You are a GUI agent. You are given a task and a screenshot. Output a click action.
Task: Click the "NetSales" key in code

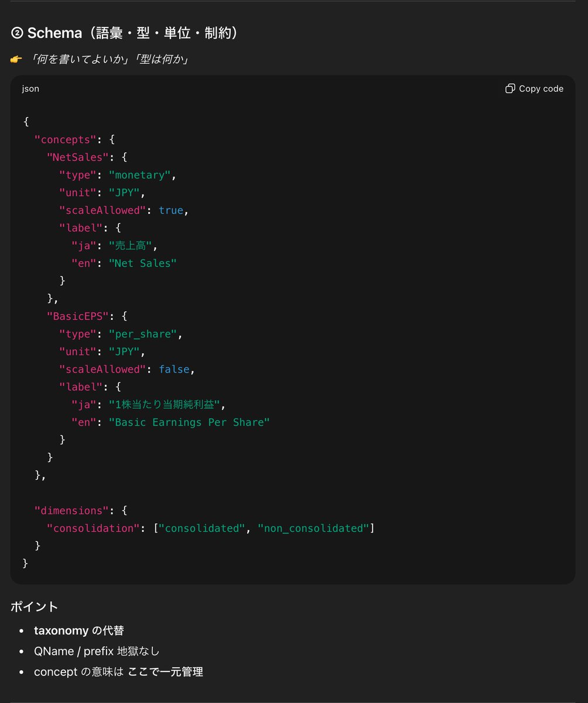78,157
